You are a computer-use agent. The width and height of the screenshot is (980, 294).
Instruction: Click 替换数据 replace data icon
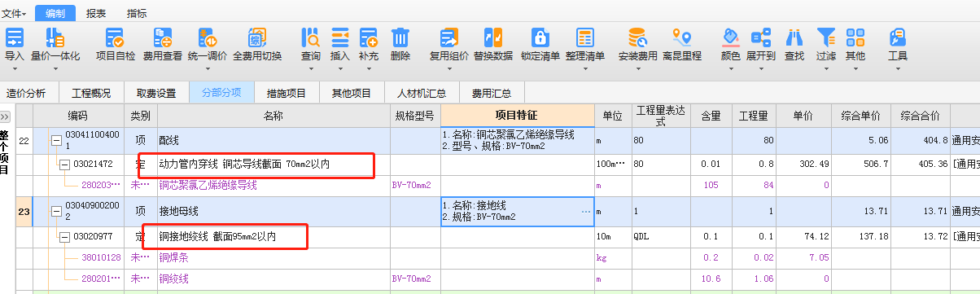[x=493, y=45]
